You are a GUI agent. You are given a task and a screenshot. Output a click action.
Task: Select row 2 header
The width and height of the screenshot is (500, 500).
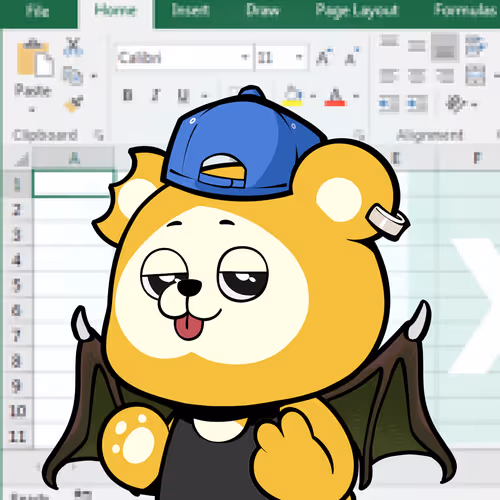(x=17, y=209)
